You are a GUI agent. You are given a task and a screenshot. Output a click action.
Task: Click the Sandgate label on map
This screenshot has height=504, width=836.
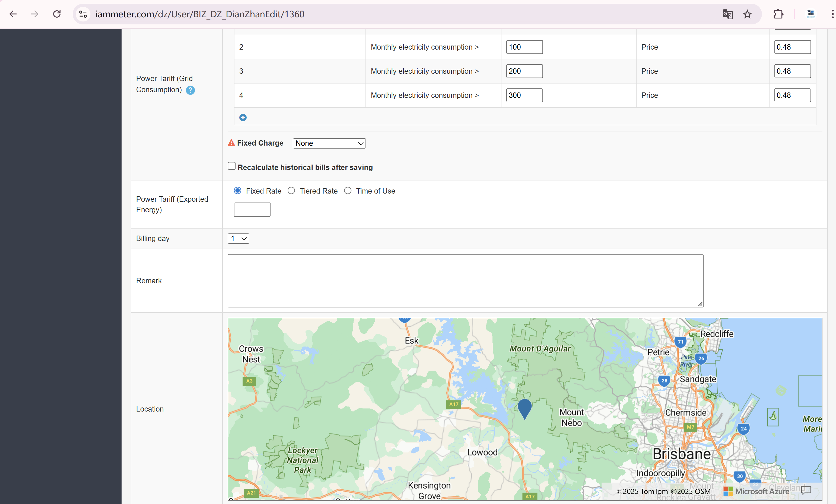[x=698, y=379]
